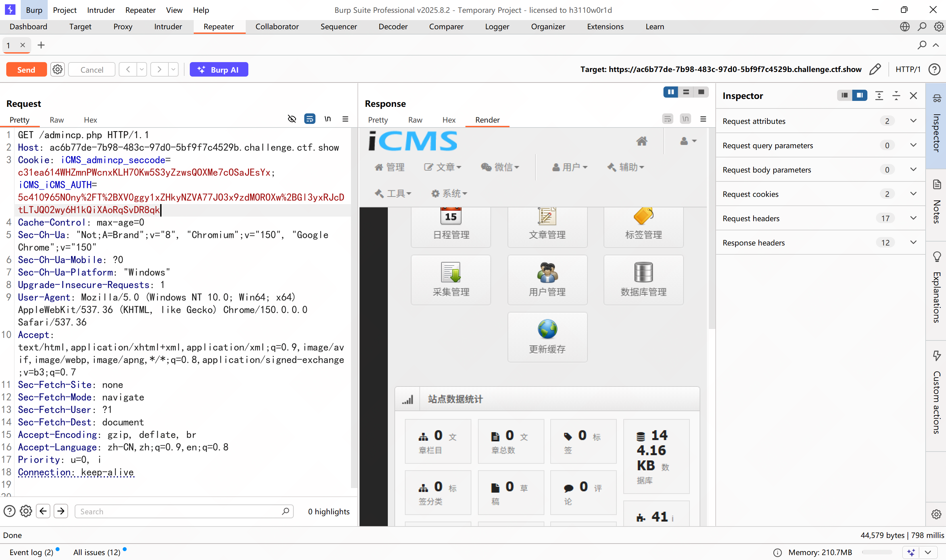Dock Inspector to the right layout button
Image resolution: width=946 pixels, height=560 pixels.
pyautogui.click(x=859, y=96)
